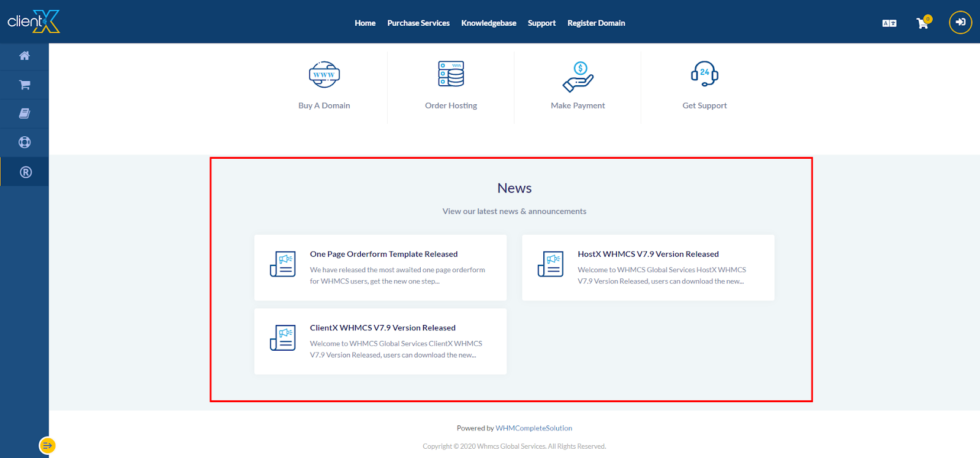Click the ClientX logo
Image resolution: width=980 pixels, height=458 pixels.
(34, 22)
